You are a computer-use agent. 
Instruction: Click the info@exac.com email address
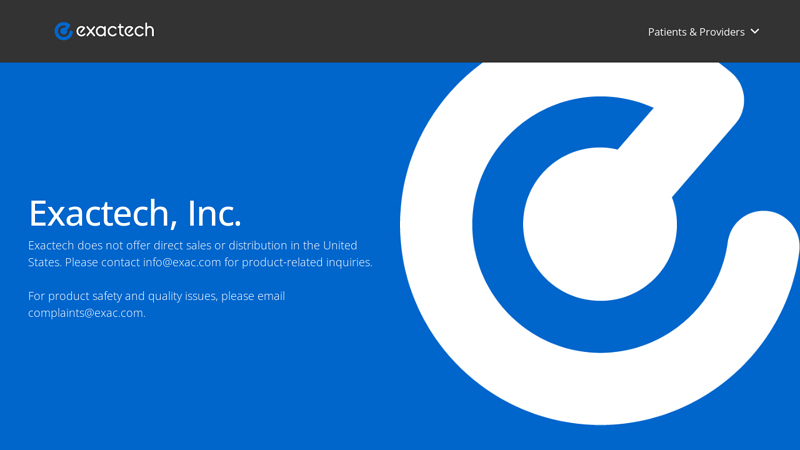click(182, 262)
